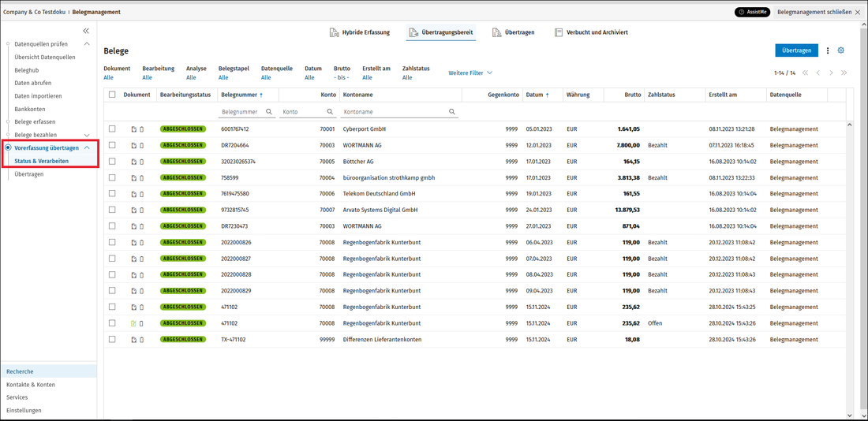Image resolution: width=868 pixels, height=421 pixels.
Task: Expand the Belege bezahlen section
Action: 87,135
